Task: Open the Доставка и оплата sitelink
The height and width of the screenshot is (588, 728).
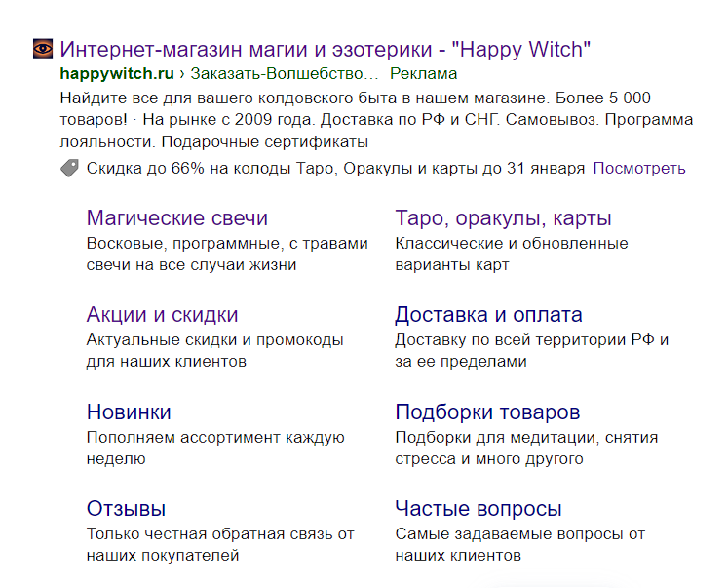Action: (x=488, y=315)
